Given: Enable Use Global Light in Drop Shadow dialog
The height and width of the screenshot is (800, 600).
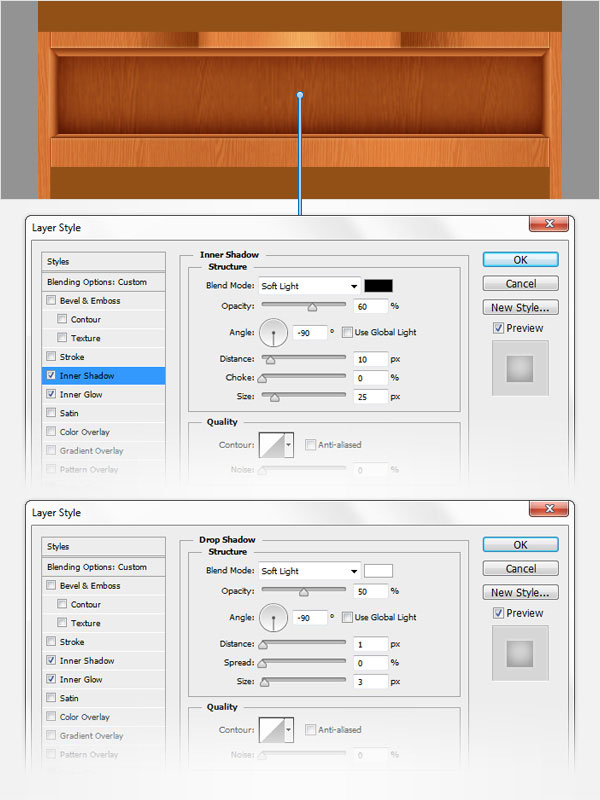Looking at the screenshot, I should pyautogui.click(x=347, y=617).
